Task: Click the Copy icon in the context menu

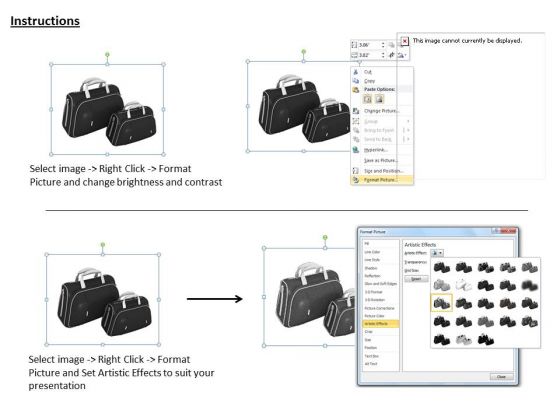Action: tap(356, 81)
